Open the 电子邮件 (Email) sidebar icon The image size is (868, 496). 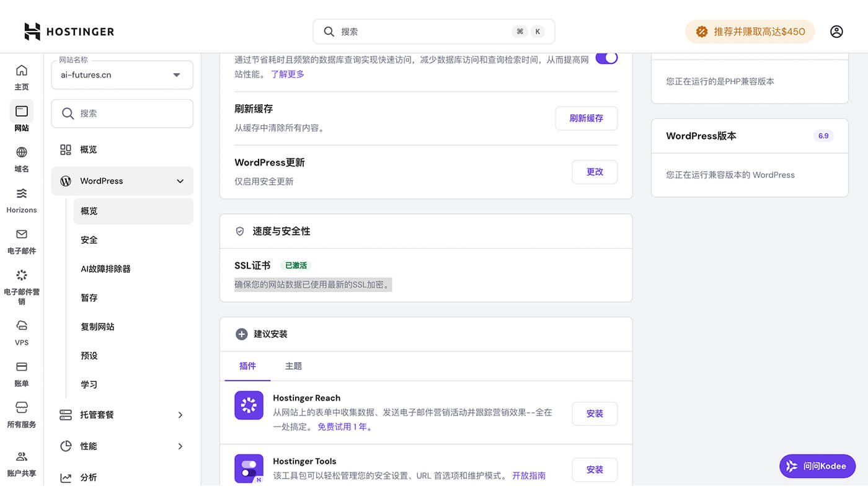[21, 236]
